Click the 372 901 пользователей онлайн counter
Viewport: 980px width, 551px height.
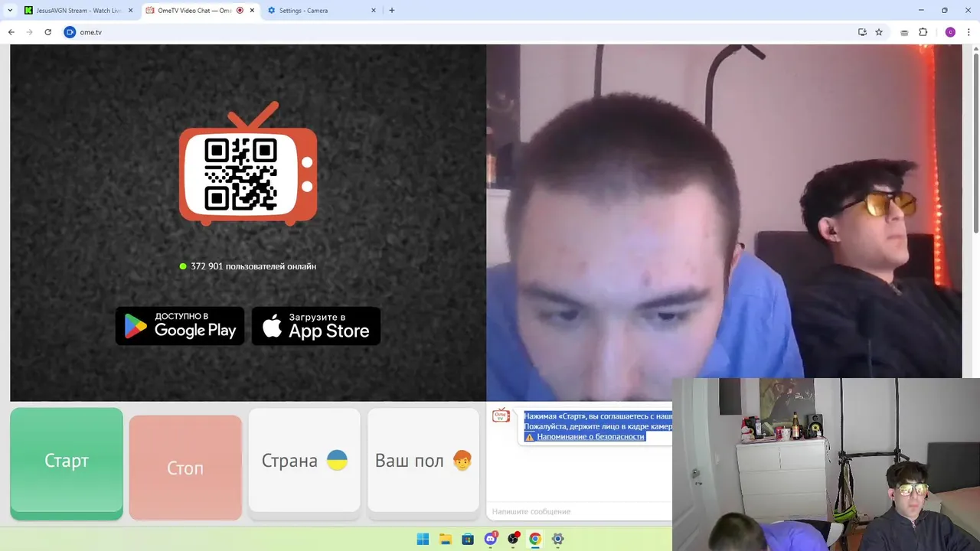point(248,266)
